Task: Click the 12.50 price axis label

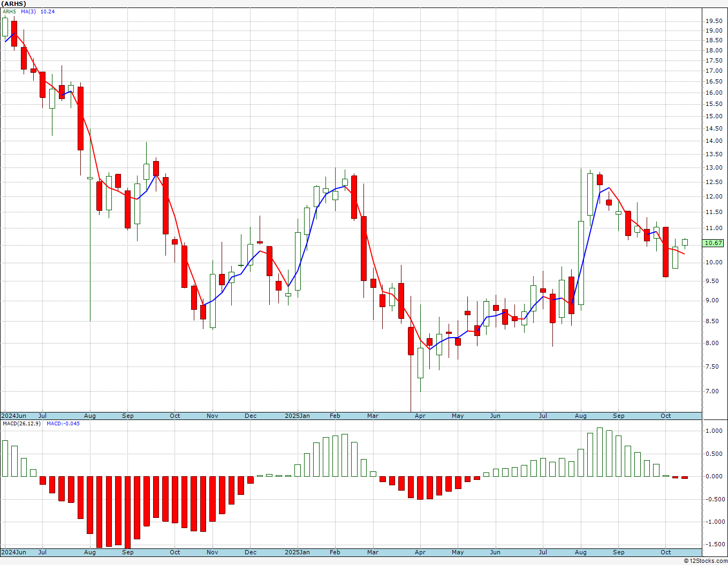Action: (x=714, y=182)
